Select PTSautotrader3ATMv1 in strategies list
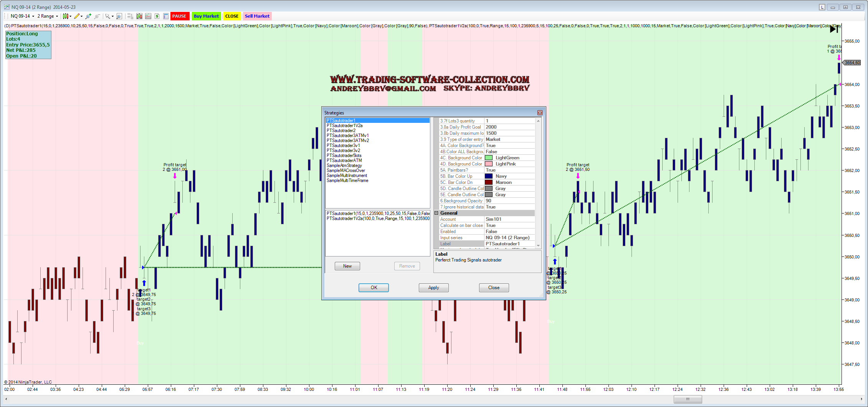Screen dimensions: 868x407 pos(347,136)
